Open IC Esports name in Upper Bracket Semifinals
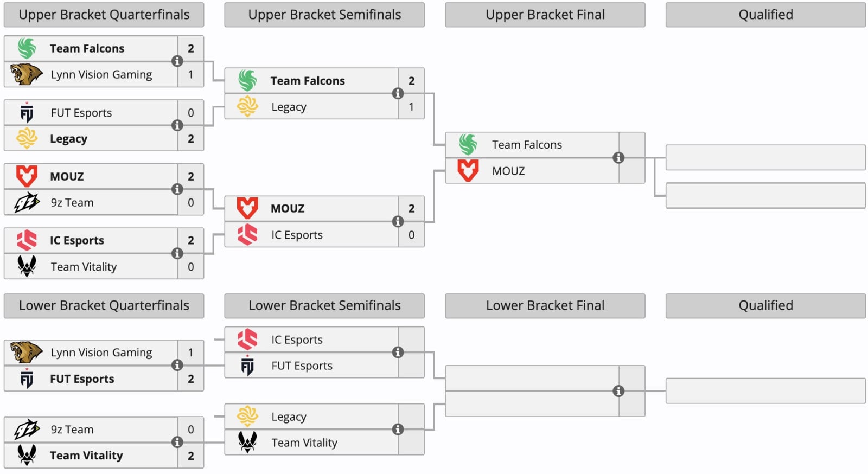Viewport: 868px width, 474px height. click(297, 235)
